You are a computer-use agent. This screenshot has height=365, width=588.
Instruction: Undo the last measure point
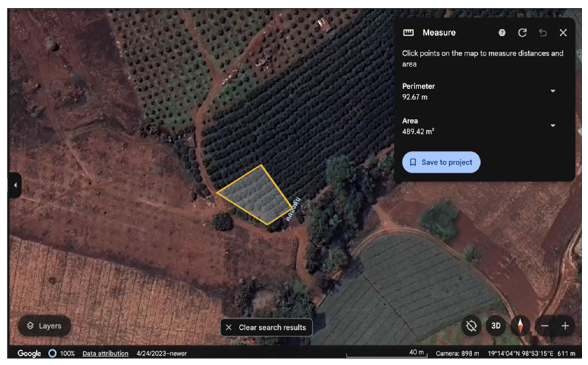coord(543,33)
